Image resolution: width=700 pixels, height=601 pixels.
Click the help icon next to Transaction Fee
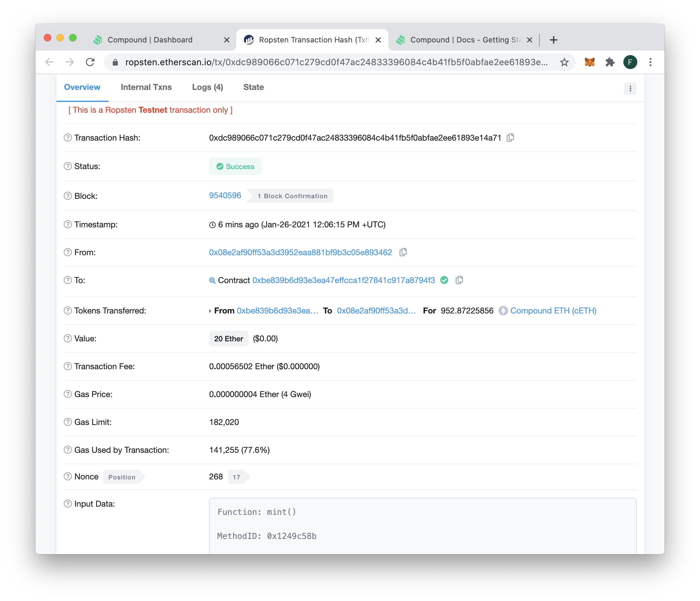[68, 366]
